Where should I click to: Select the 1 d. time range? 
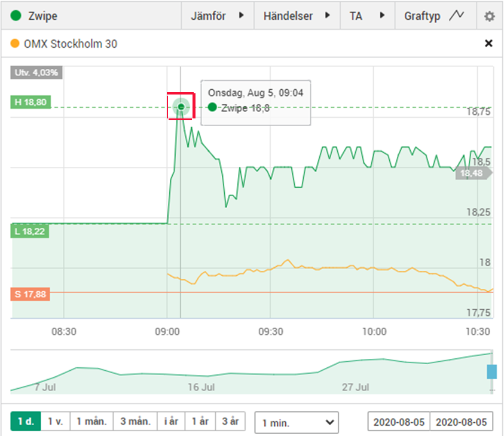pyautogui.click(x=26, y=421)
